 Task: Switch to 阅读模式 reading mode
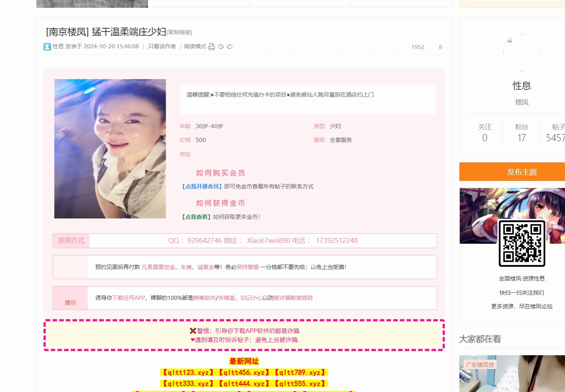coord(195,46)
